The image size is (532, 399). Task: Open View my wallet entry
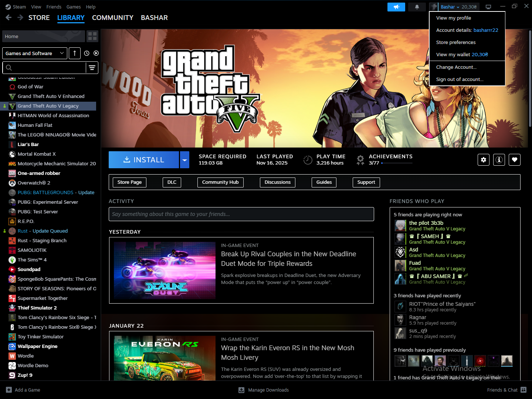[x=467, y=54]
